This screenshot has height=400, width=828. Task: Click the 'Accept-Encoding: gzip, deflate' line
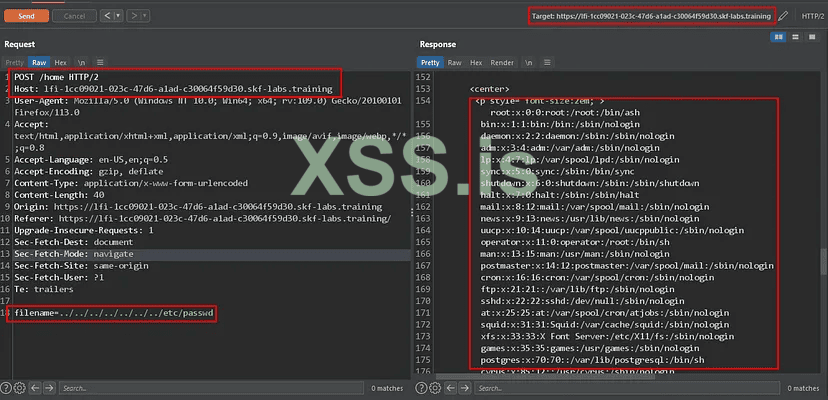(89, 171)
